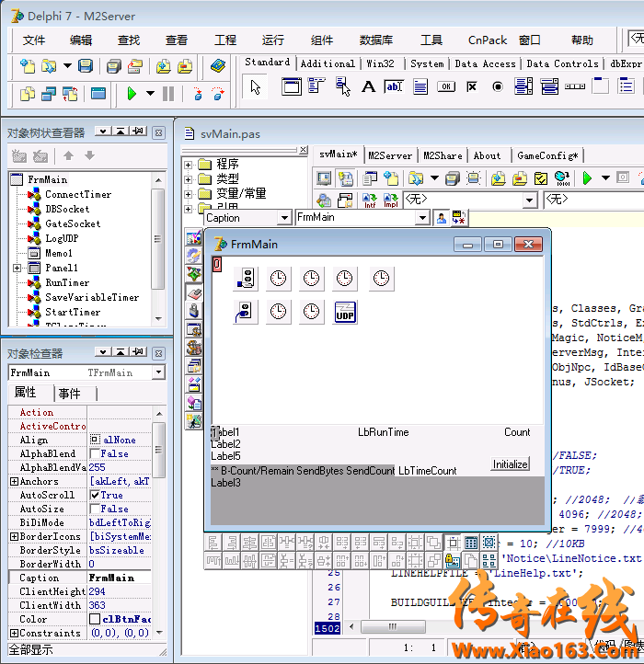
Task: Select GateSocket in object tree
Action: click(x=73, y=223)
